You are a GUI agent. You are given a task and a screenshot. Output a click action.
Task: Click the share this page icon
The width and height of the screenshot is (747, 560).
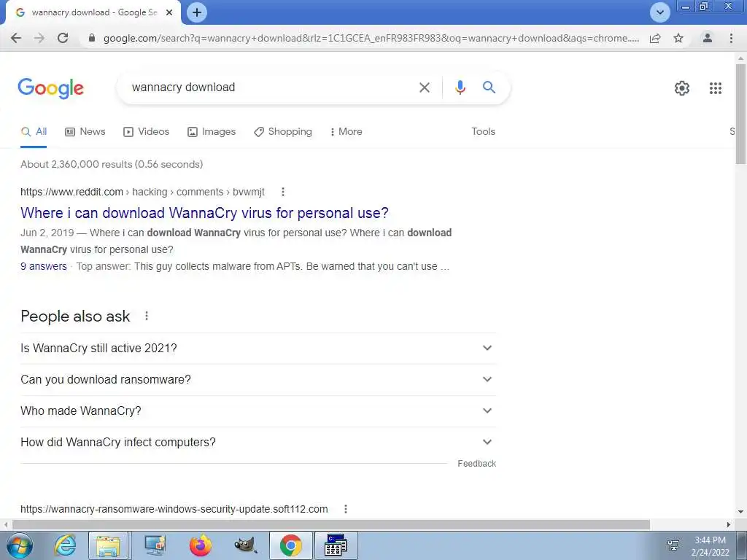click(x=655, y=38)
